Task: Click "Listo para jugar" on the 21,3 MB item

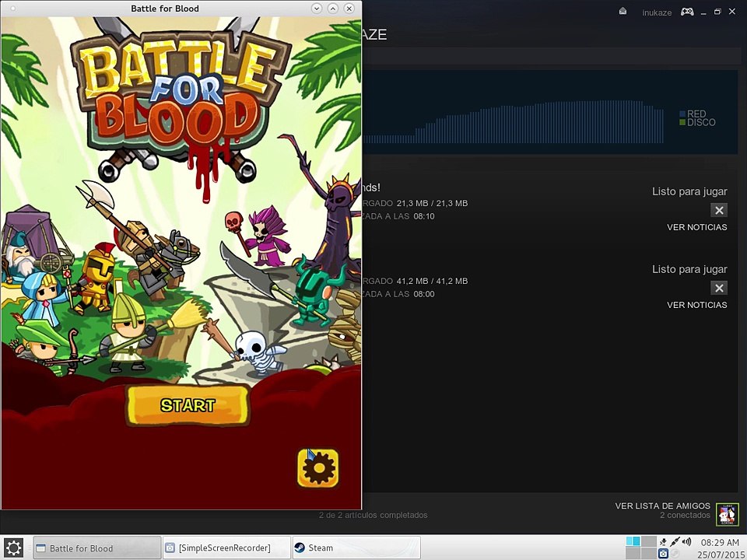Action: click(x=689, y=191)
